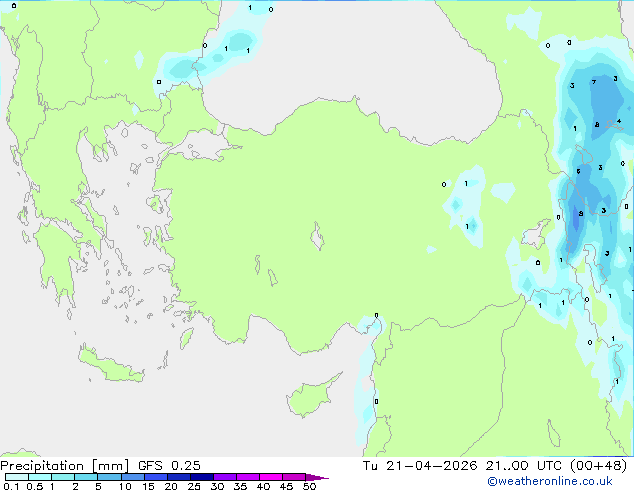Viewport: 634px width, 490px height.
Task: Click the 0.5–1 mm legend color swatch
Action: click(x=40, y=477)
